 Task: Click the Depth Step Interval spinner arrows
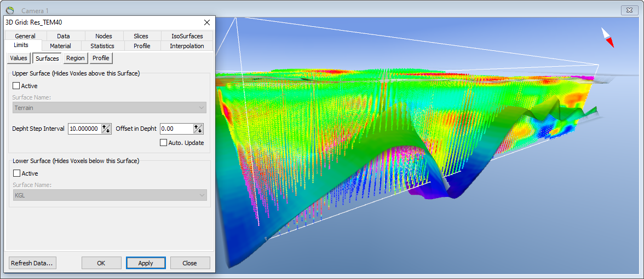coord(106,129)
